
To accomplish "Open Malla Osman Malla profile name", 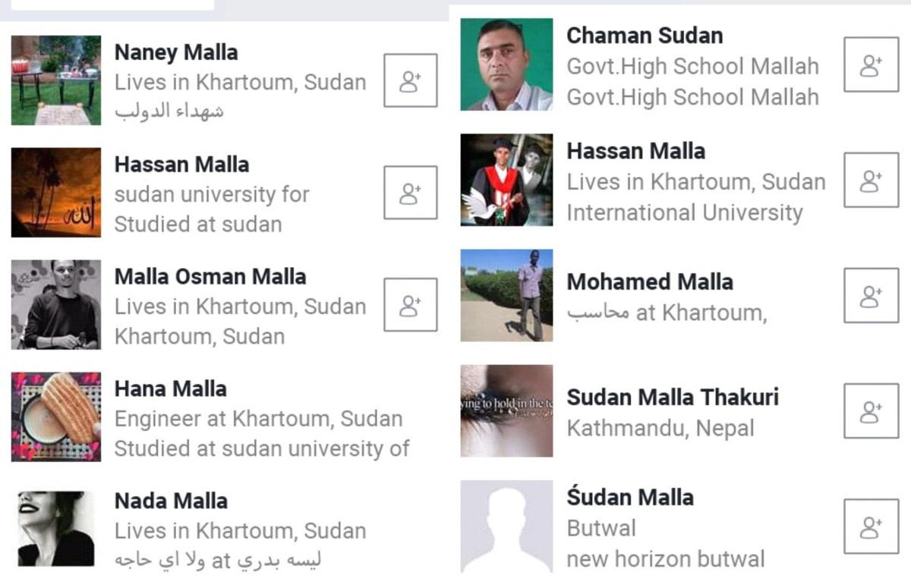I will 210,276.
